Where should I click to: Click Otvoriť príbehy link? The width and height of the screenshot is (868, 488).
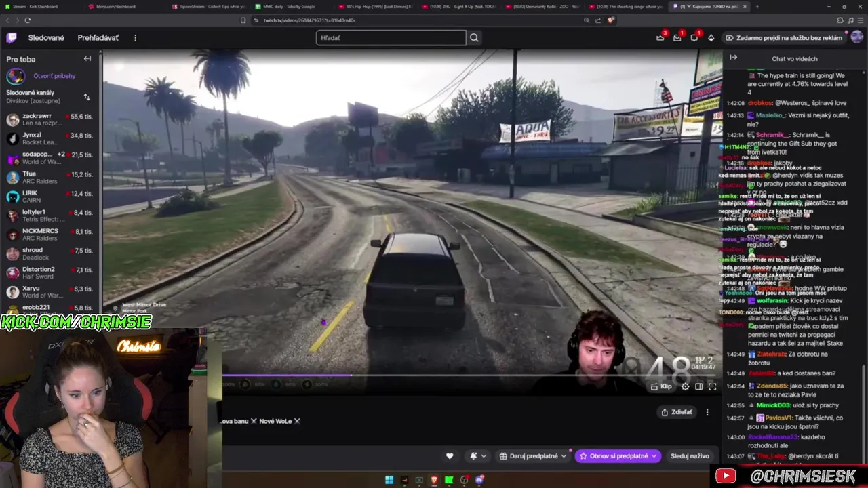54,76
